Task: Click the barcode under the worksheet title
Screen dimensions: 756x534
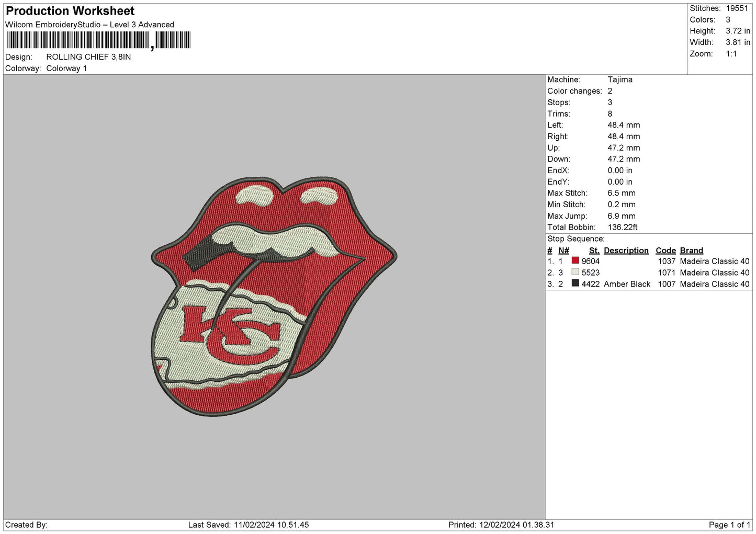Action: tap(98, 40)
